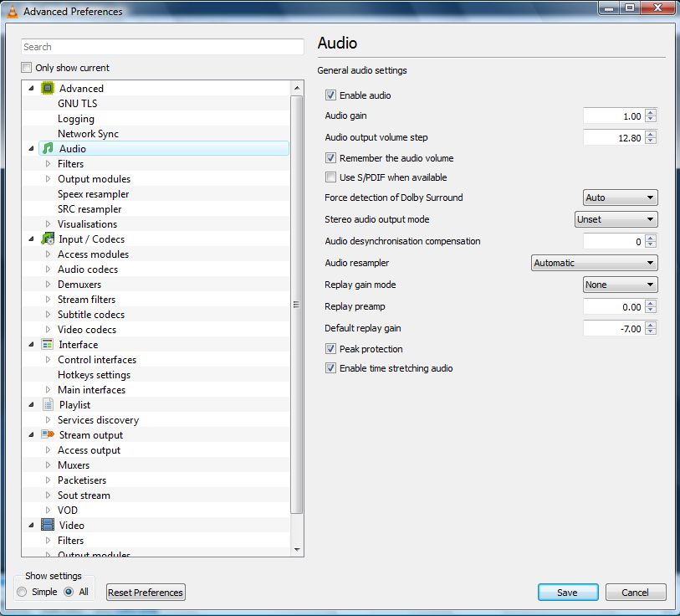680x616 pixels.
Task: Select the Simple show settings radio
Action: point(22,592)
